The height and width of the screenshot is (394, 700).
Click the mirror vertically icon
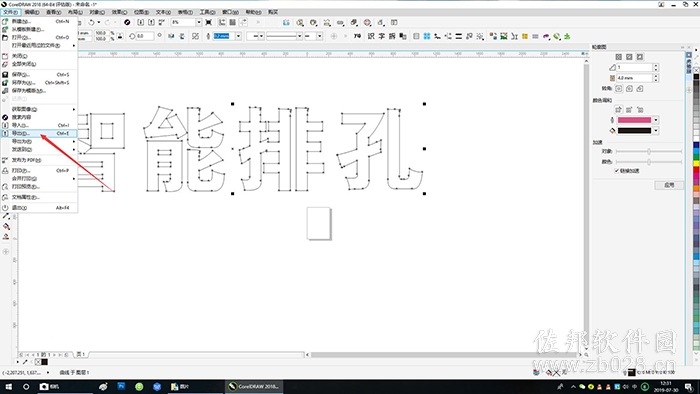point(182,36)
